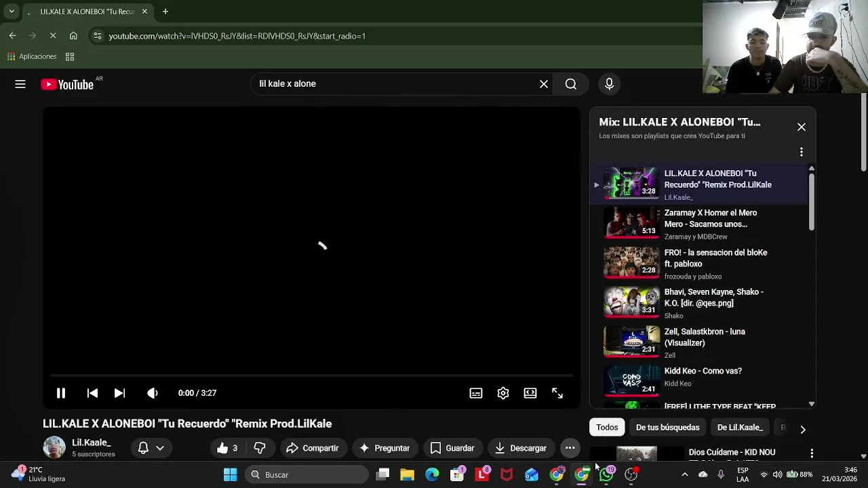Play FRO! la sensacion del bloKe
The height and width of the screenshot is (488, 868).
698,264
